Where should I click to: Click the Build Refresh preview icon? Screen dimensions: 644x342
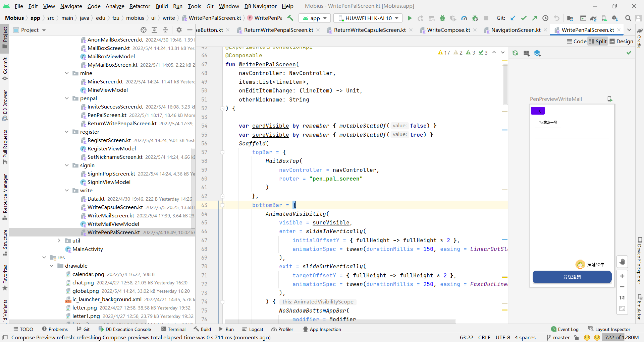tap(515, 53)
